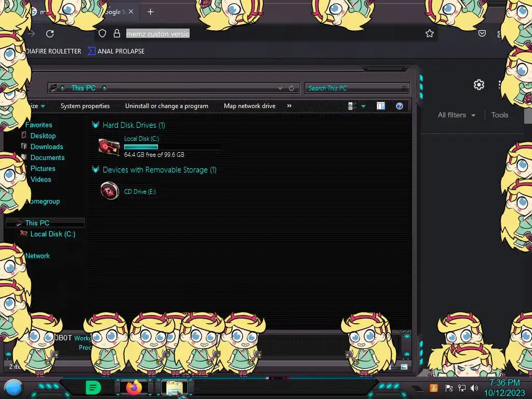Open clock showing 7:36 PM
The height and width of the screenshot is (399, 532).
pos(504,382)
